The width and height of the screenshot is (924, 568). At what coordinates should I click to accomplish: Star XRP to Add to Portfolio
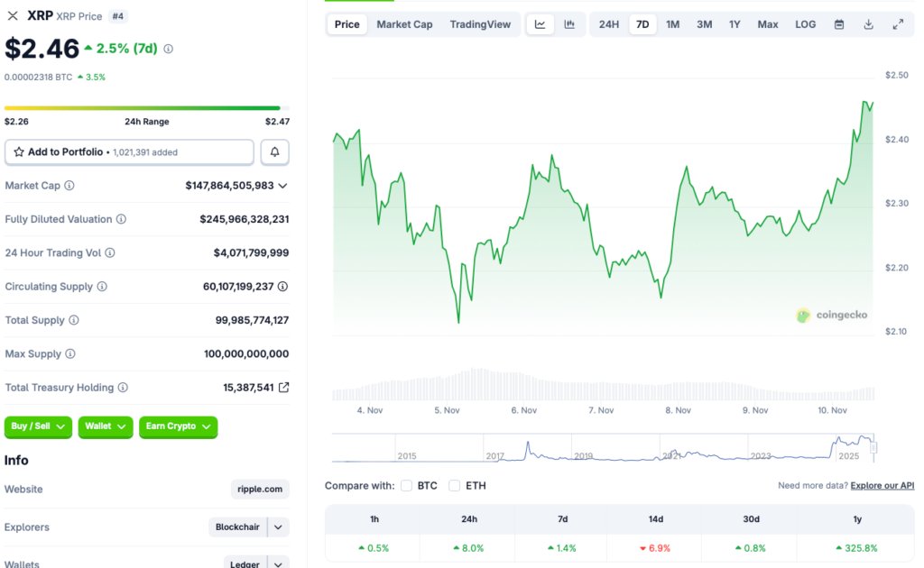tap(20, 151)
